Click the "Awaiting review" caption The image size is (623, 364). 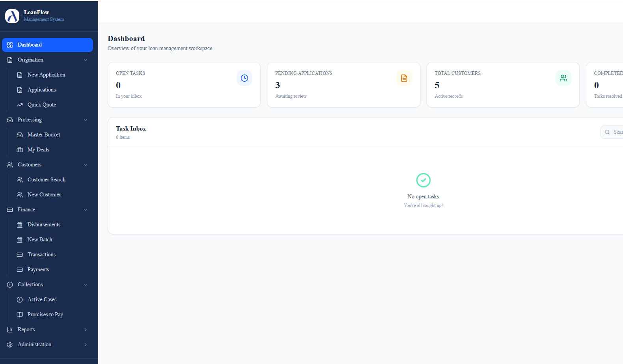[x=291, y=96]
